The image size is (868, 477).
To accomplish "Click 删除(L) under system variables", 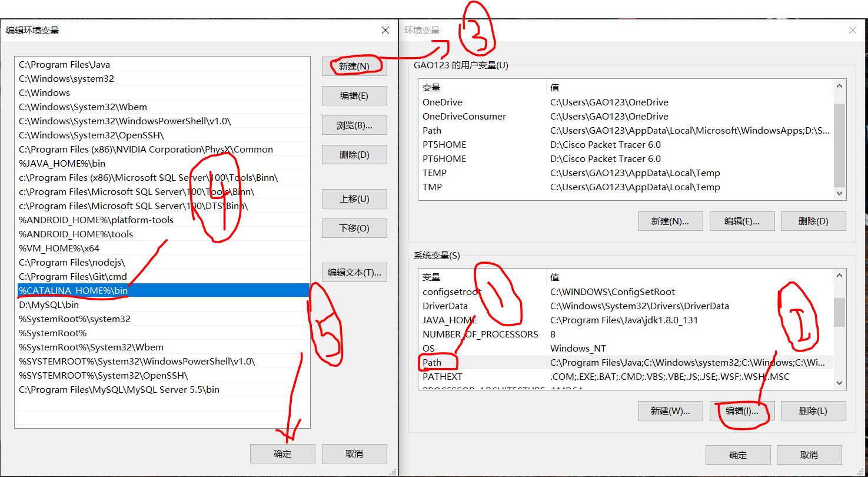I will click(x=813, y=410).
